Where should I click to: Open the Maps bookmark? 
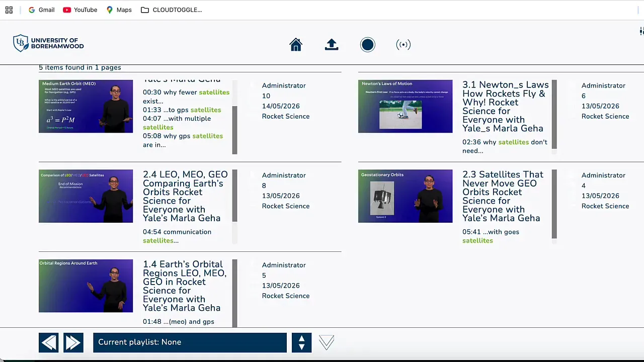coord(119,10)
